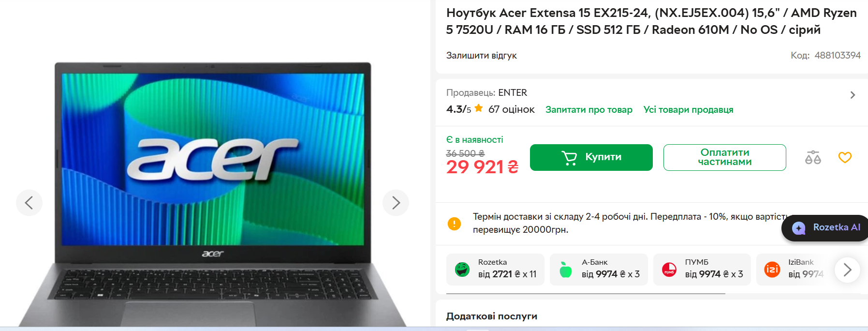The height and width of the screenshot is (331, 868).
Task: Show previous product image
Action: [x=29, y=203]
